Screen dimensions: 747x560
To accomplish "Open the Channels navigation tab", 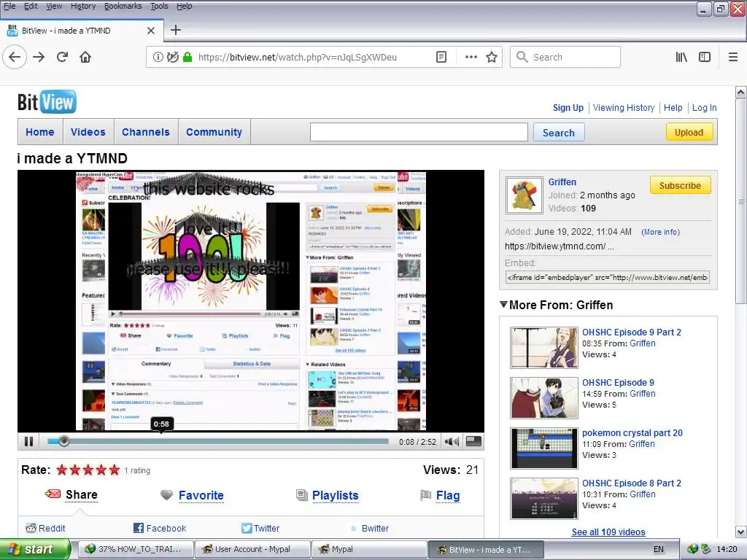I will [x=146, y=132].
